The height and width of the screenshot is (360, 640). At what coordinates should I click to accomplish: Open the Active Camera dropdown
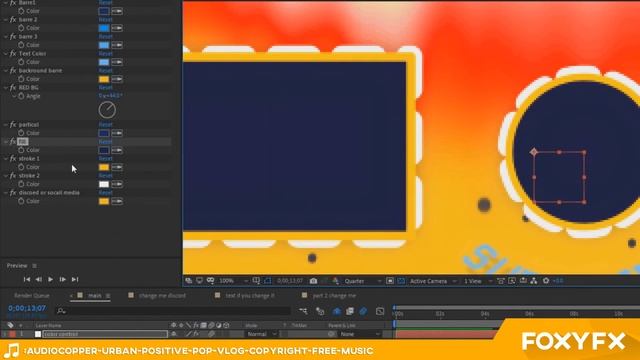click(433, 281)
